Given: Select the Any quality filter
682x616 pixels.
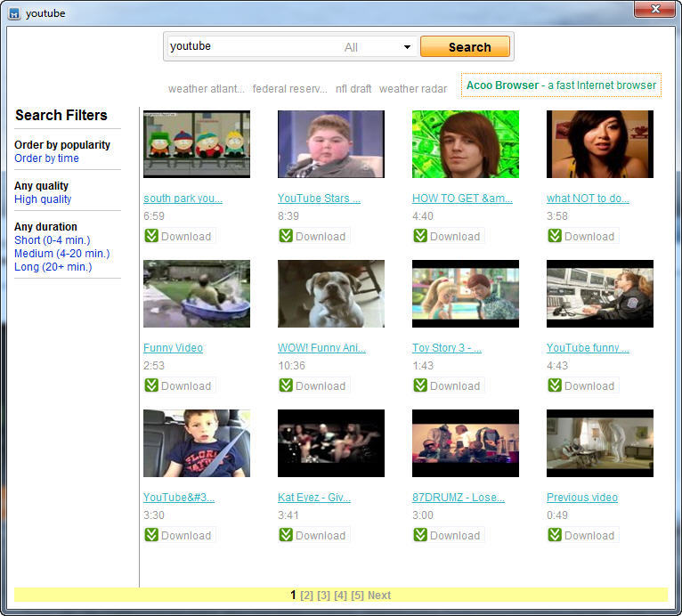Looking at the screenshot, I should (41, 186).
